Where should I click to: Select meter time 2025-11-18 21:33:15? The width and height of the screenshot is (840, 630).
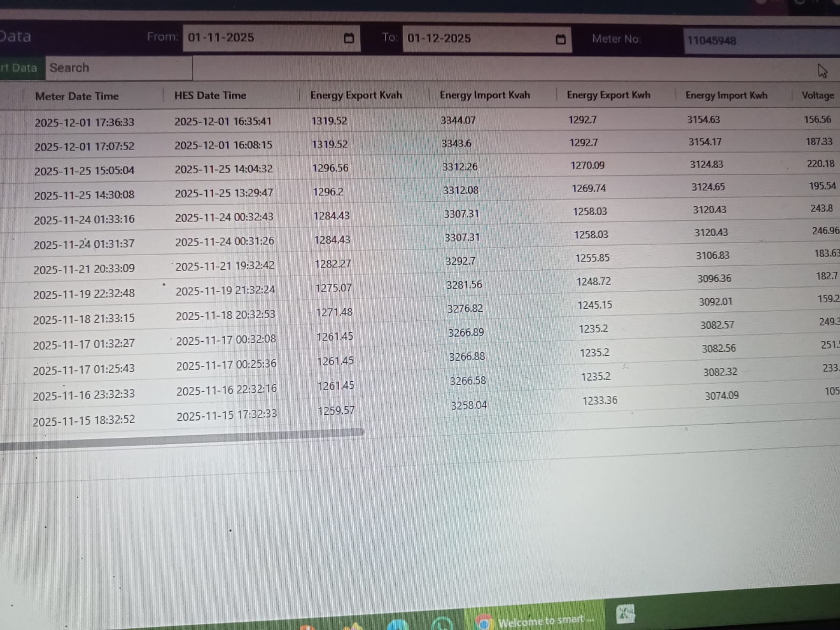pos(84,319)
